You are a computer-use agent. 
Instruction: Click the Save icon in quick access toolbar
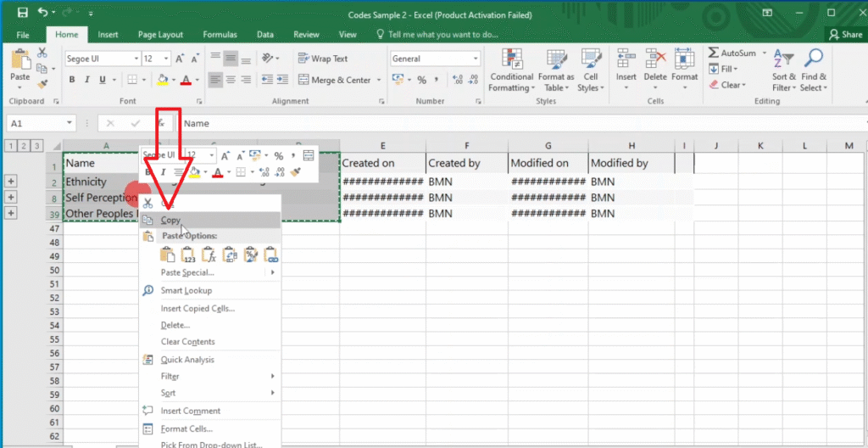22,14
